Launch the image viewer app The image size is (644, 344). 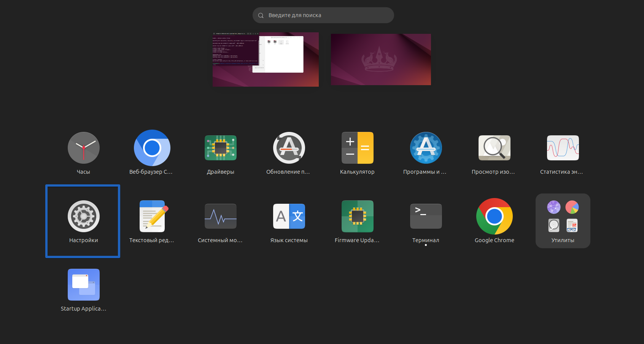494,148
